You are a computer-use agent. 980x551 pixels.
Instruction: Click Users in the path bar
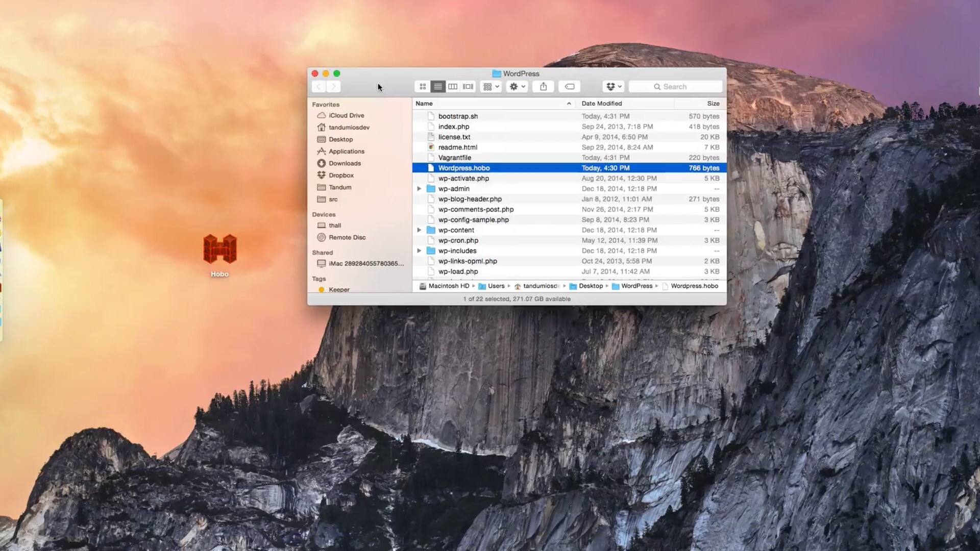coord(492,286)
